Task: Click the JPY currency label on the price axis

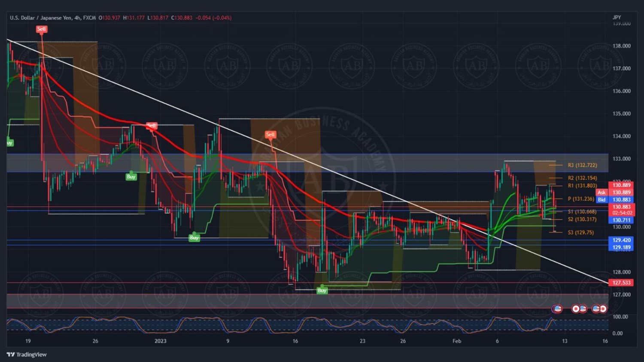Action: click(617, 18)
